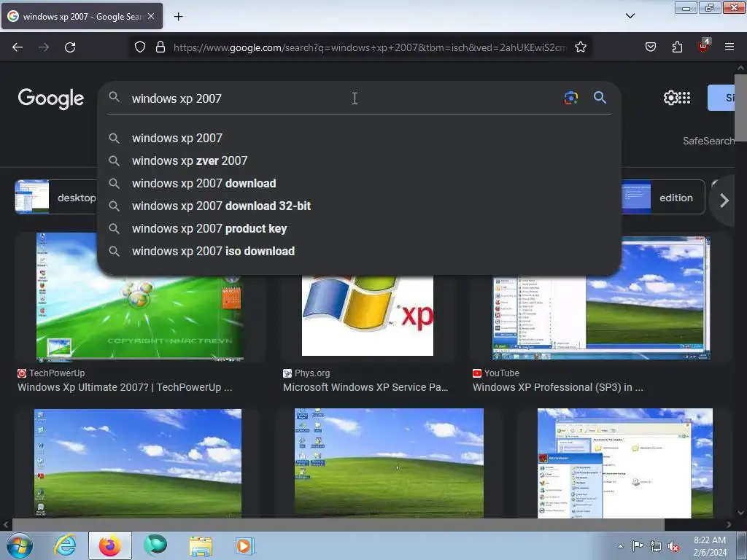Choose suggestion 'windows xp zver 2007'
Screen dimensions: 747x560
[x=358, y=161]
